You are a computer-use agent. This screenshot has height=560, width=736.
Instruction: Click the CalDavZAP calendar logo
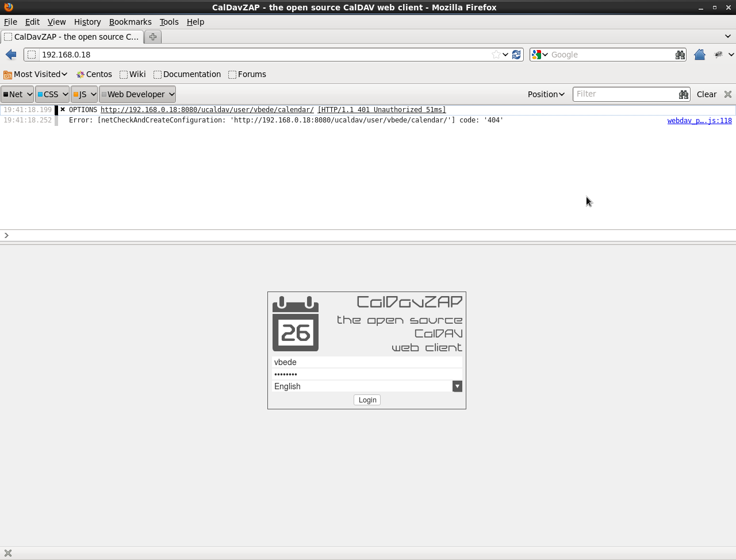[296, 324]
